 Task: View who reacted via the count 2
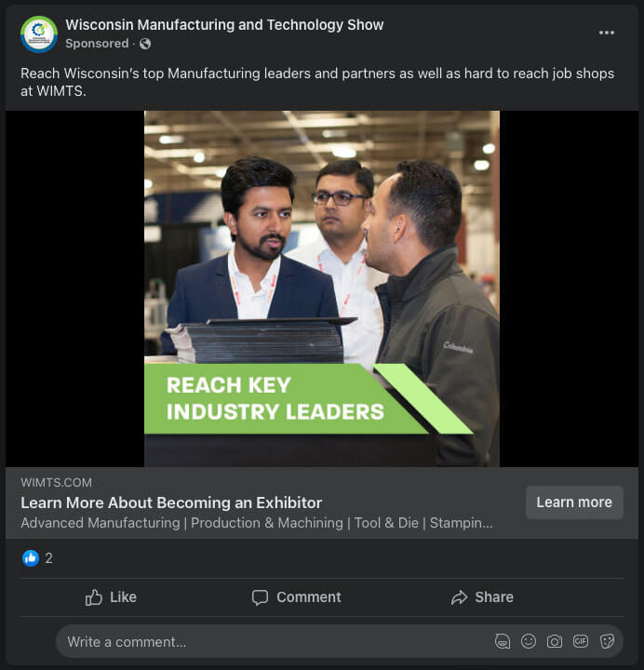(48, 558)
